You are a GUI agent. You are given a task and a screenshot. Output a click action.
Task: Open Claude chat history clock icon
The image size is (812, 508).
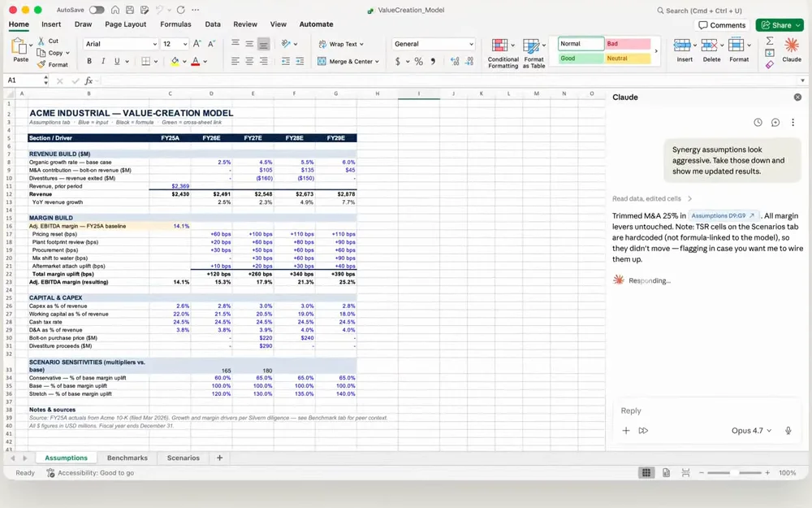pos(758,123)
